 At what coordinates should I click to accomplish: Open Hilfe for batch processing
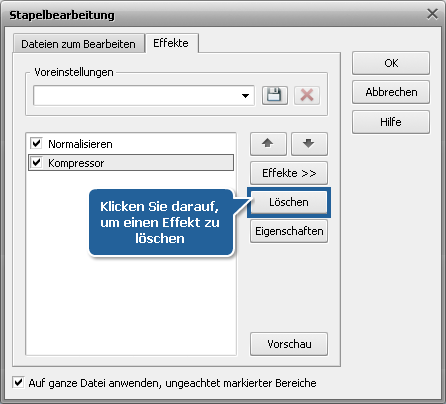click(x=391, y=122)
